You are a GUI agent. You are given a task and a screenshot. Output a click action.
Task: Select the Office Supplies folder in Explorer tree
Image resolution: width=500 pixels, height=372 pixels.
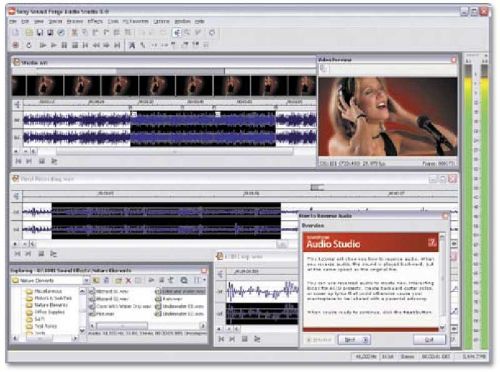46,312
